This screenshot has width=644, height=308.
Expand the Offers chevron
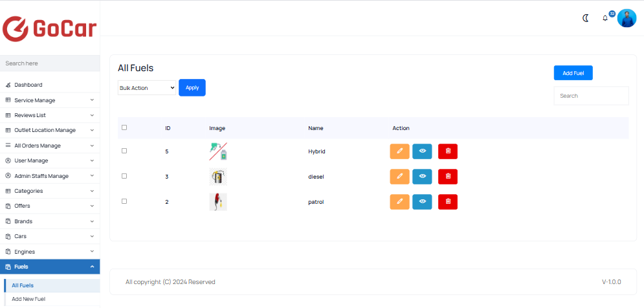point(92,206)
